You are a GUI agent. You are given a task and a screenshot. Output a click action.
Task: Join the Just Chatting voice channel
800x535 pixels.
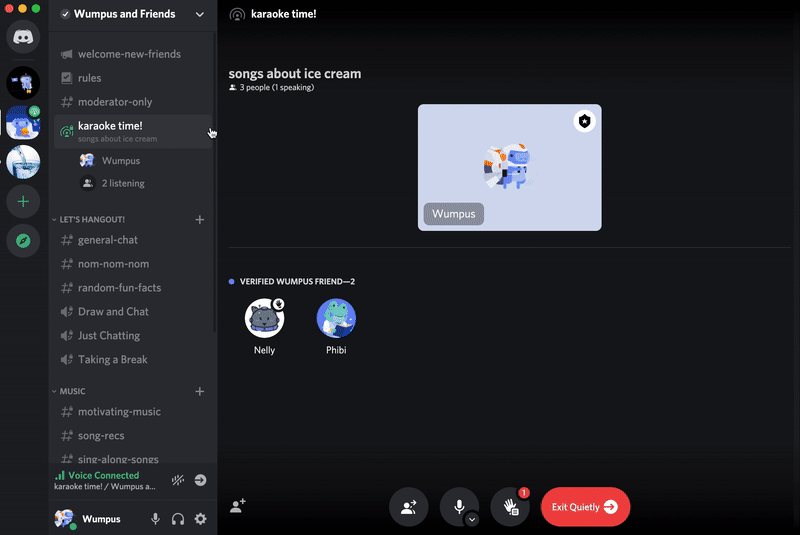tap(133, 336)
